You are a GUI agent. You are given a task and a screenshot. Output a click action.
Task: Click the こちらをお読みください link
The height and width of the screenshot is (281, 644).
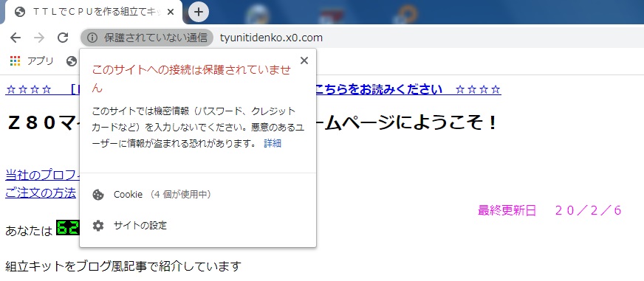(x=379, y=89)
